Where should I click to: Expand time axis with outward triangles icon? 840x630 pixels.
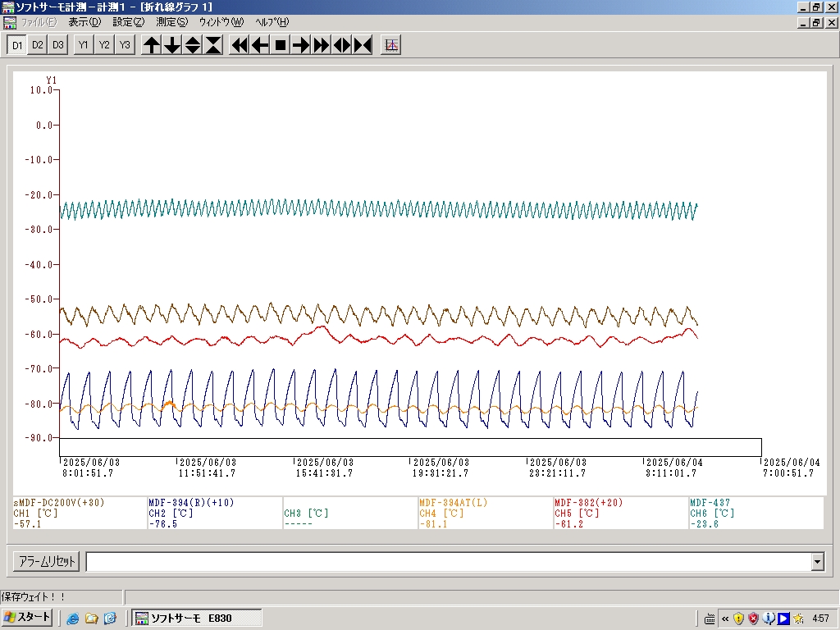tap(342, 45)
